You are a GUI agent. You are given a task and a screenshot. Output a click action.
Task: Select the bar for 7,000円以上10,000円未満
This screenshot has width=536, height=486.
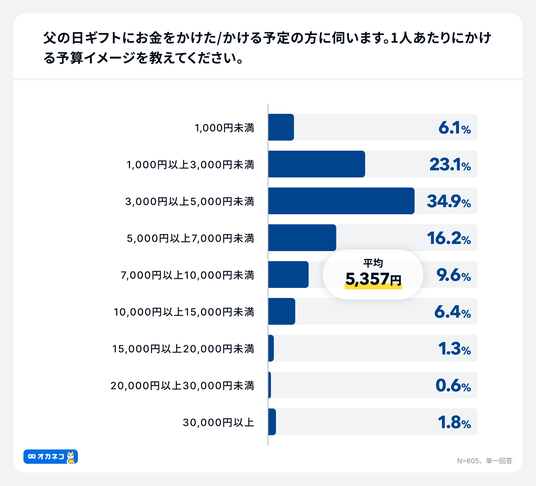tap(288, 274)
